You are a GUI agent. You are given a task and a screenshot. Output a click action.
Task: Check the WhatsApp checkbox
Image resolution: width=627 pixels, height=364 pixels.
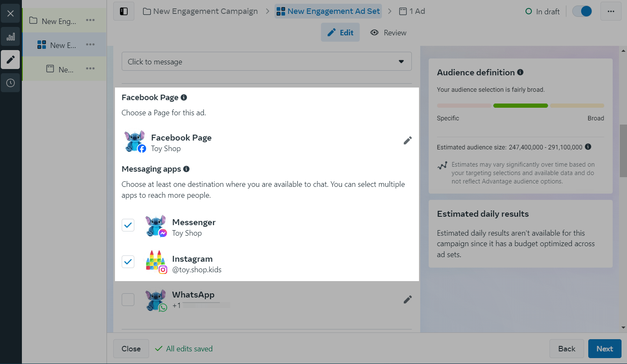tap(128, 300)
